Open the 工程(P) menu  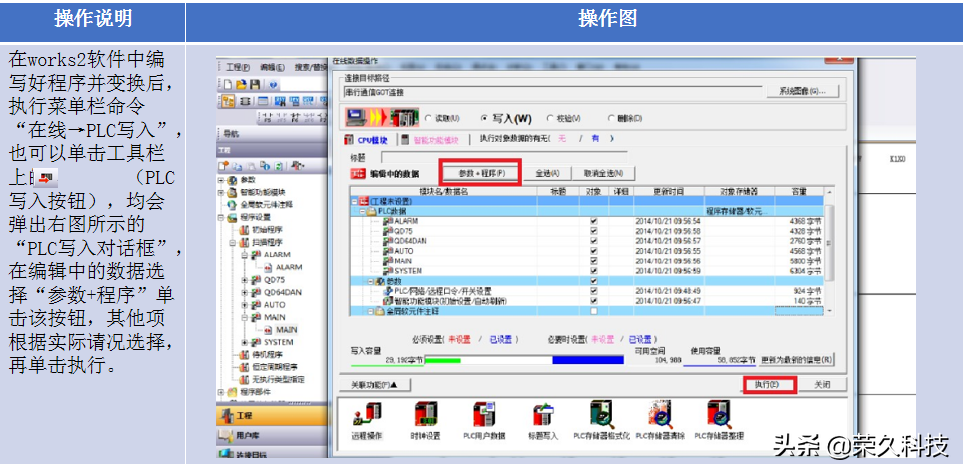pos(238,68)
